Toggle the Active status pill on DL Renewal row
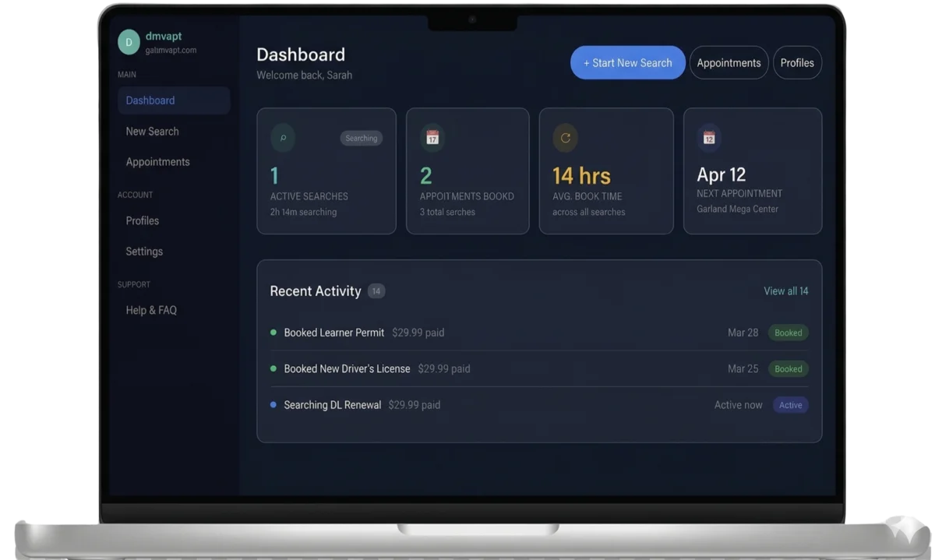935x560 pixels. 790,405
